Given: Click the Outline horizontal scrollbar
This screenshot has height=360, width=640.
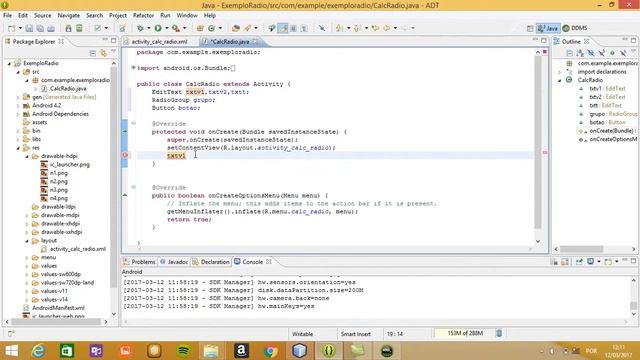Looking at the screenshot, I should coord(581,249).
